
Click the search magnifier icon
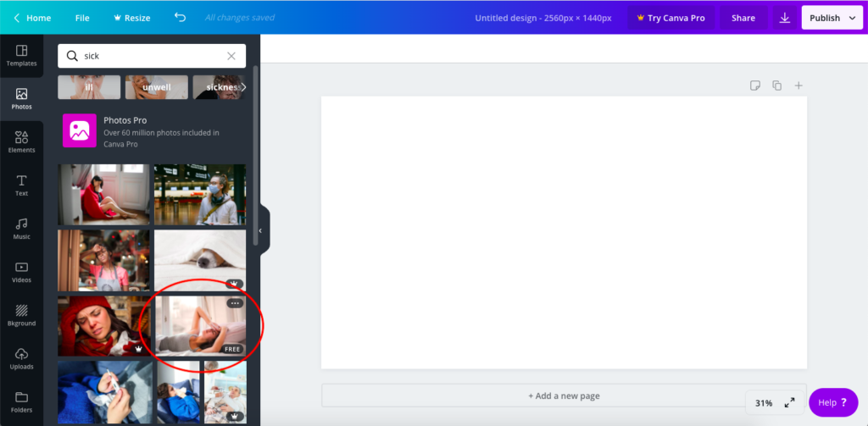(x=72, y=56)
